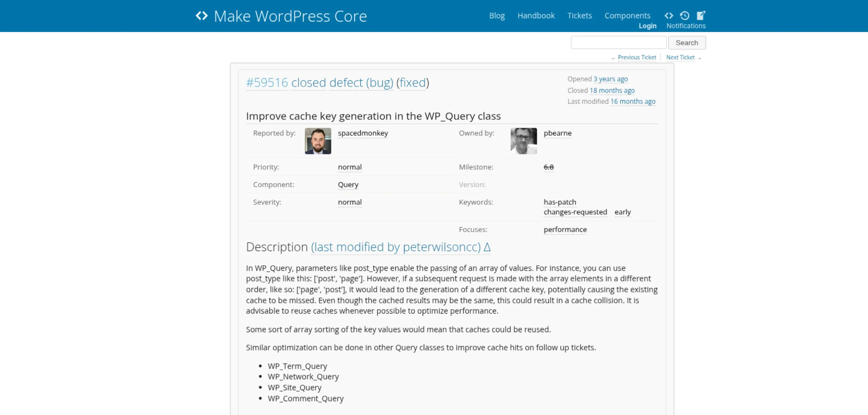Click the Search button
868x415 pixels.
(x=687, y=43)
